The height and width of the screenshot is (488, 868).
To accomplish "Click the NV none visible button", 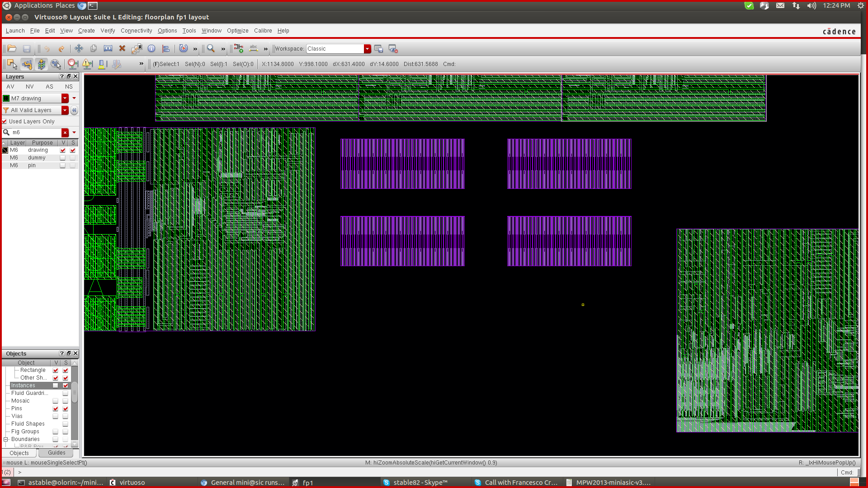I will pos(30,87).
